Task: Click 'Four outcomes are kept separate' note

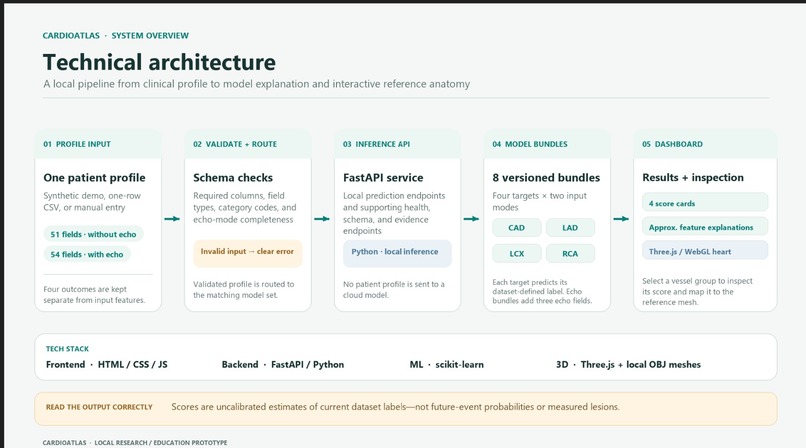Action: point(94,294)
